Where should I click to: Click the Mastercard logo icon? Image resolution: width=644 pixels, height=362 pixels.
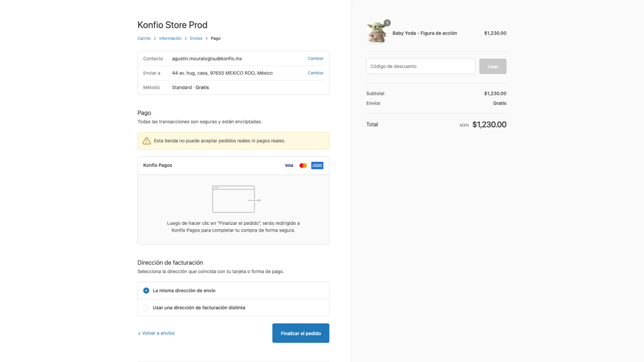[303, 166]
